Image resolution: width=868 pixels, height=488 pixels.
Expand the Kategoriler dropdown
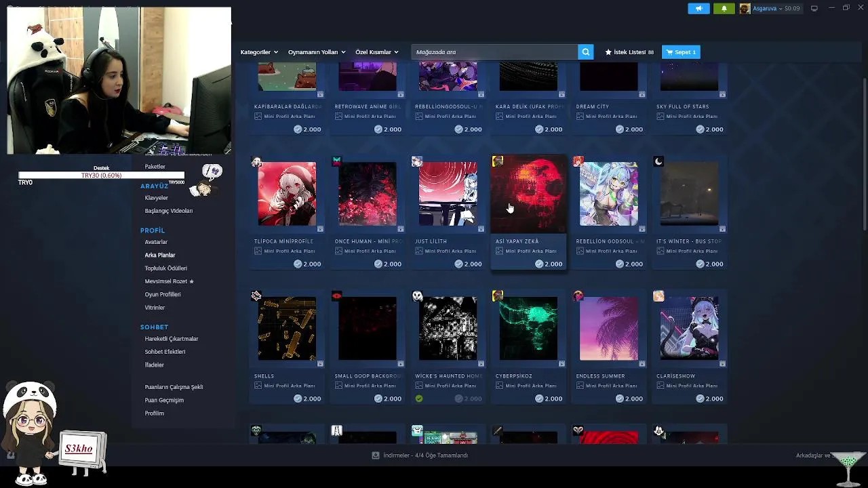(259, 52)
